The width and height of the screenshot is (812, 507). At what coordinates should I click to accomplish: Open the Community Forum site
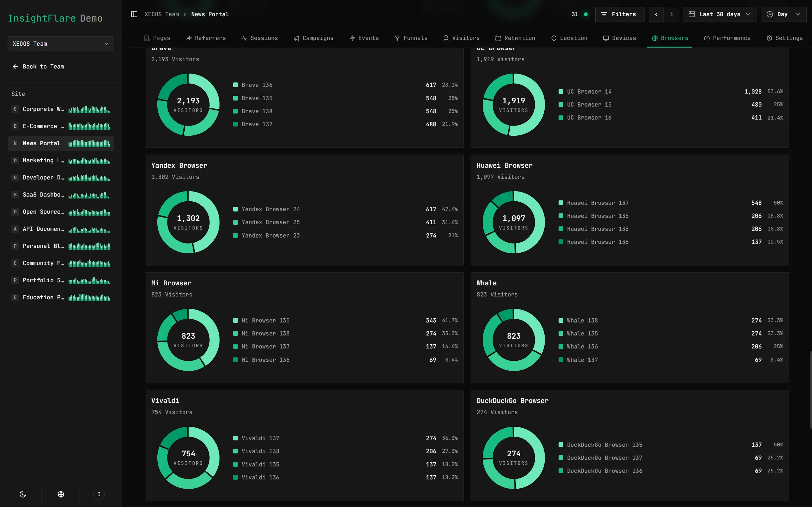61,263
